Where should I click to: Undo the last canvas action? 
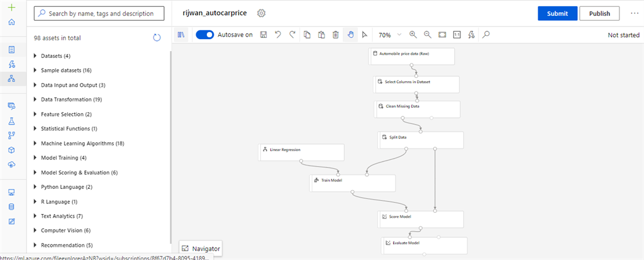coord(278,35)
